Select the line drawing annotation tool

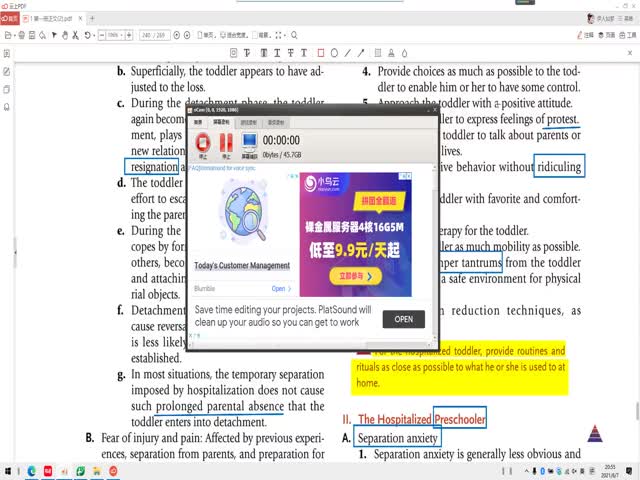pyautogui.click(x=347, y=53)
